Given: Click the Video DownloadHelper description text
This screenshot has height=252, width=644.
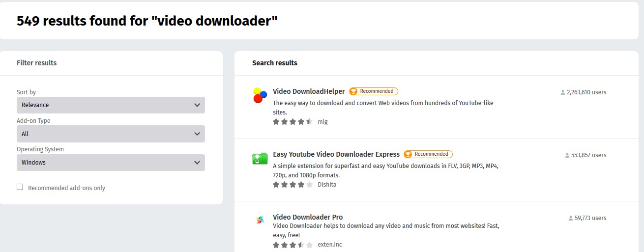Looking at the screenshot, I should (383, 108).
